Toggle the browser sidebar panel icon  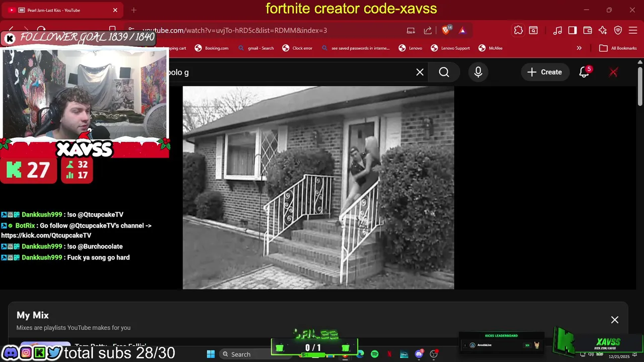point(573,30)
